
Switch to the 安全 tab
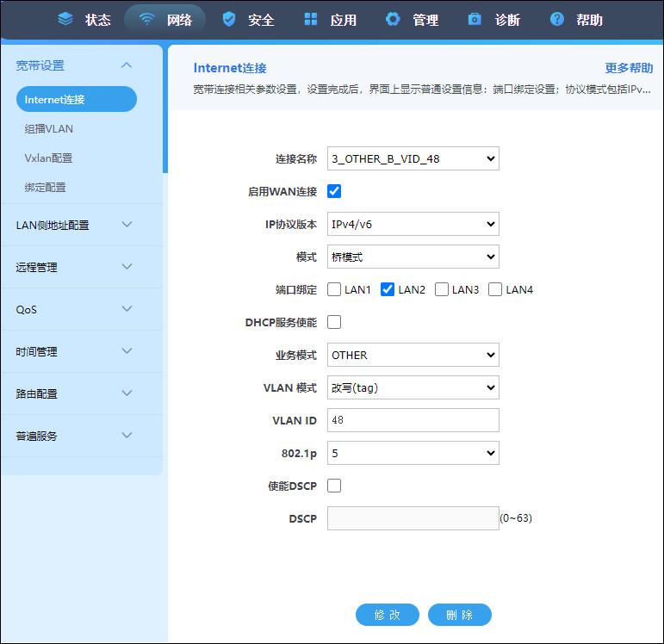pos(248,20)
